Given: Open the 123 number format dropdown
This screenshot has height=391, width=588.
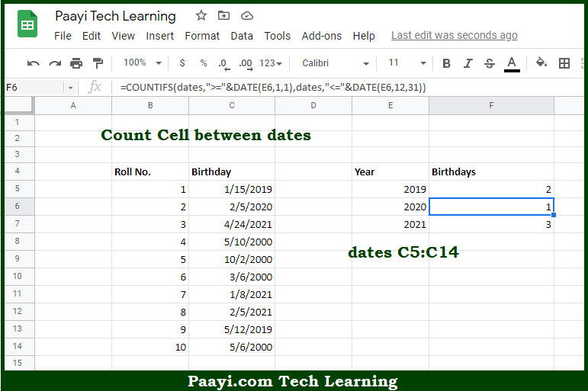Looking at the screenshot, I should tap(271, 63).
